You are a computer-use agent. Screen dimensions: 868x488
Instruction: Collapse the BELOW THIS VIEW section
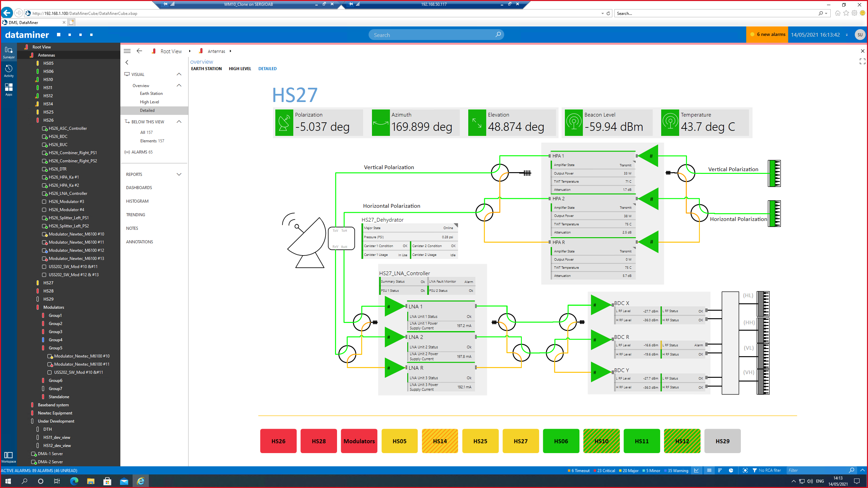coord(179,122)
